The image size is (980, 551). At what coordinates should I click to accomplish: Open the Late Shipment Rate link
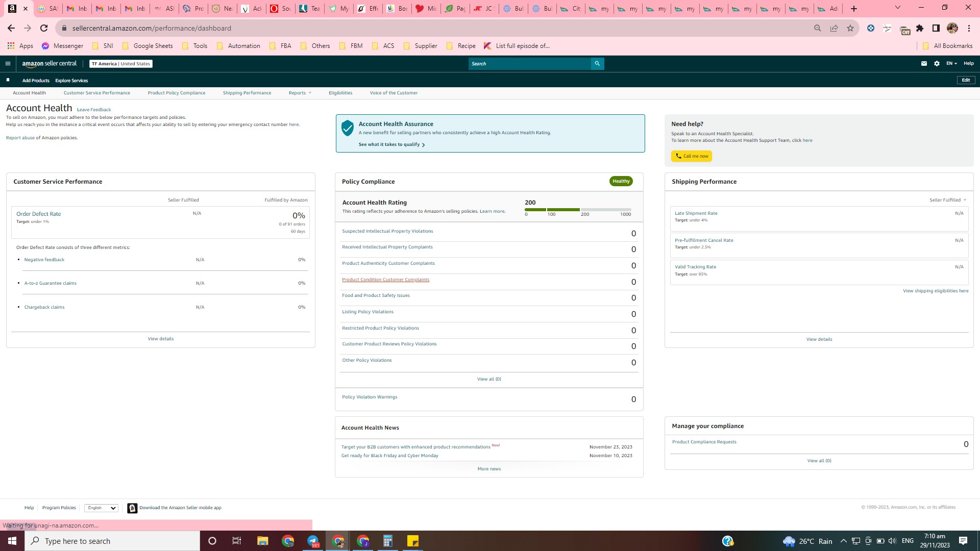point(696,213)
